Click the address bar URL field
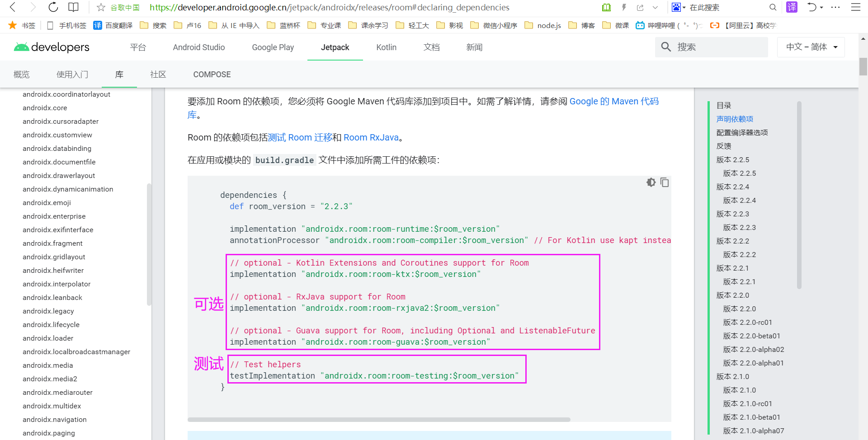Screen dimensions: 868x440 [329, 7]
